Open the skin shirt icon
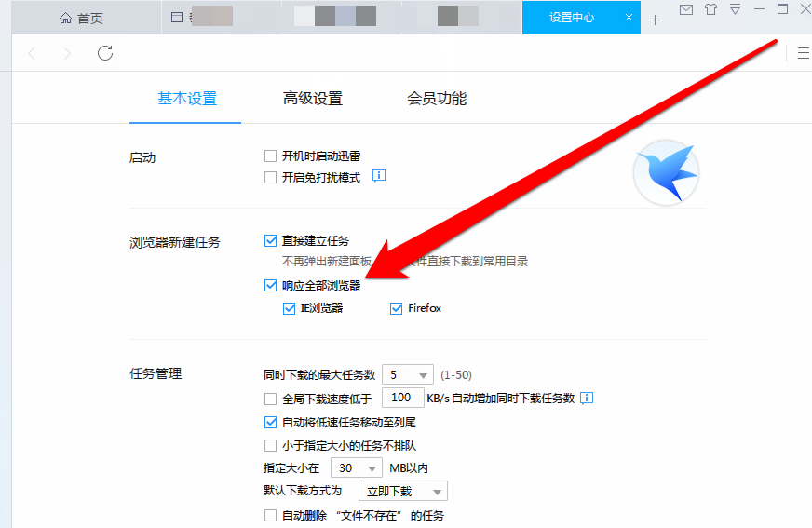Screen dimensions: 812x528 pyautogui.click(x=711, y=9)
